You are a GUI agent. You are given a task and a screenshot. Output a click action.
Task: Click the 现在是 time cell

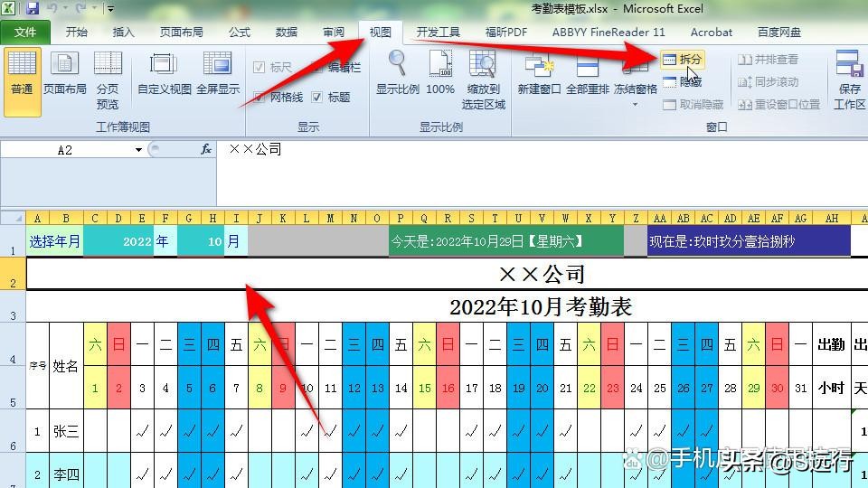click(749, 241)
